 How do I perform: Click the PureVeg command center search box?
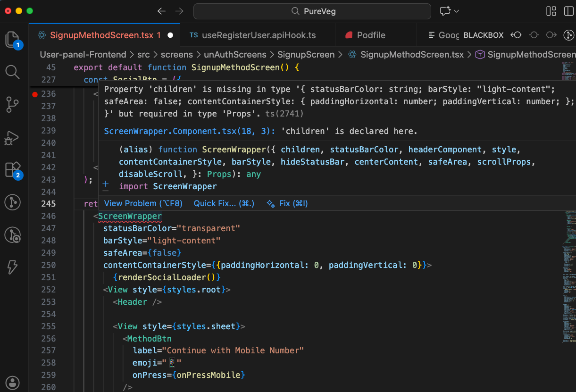pos(312,11)
